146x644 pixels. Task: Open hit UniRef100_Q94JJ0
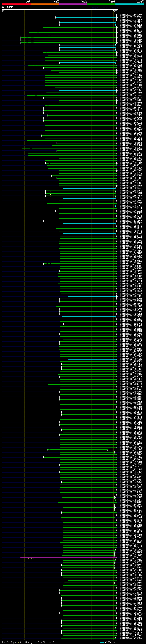tap(131, 30)
